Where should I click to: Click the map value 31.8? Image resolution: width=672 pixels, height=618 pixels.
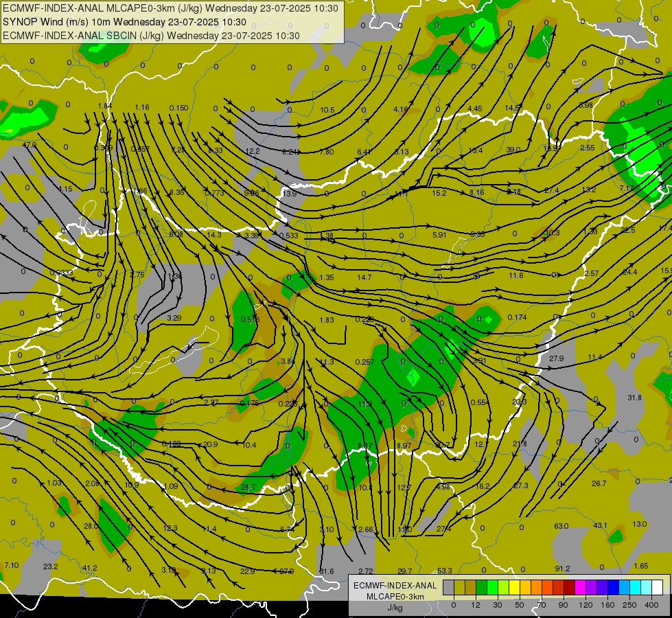[634, 398]
